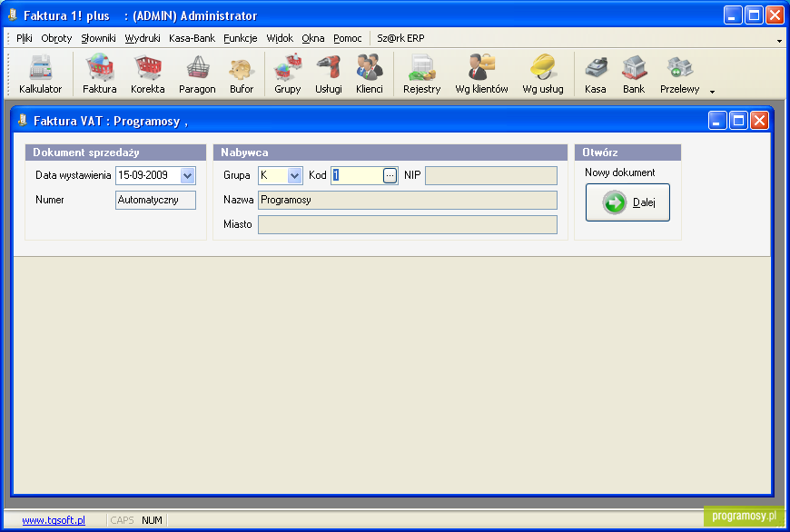Click the Miasto input field
This screenshot has width=790, height=532.
[408, 224]
